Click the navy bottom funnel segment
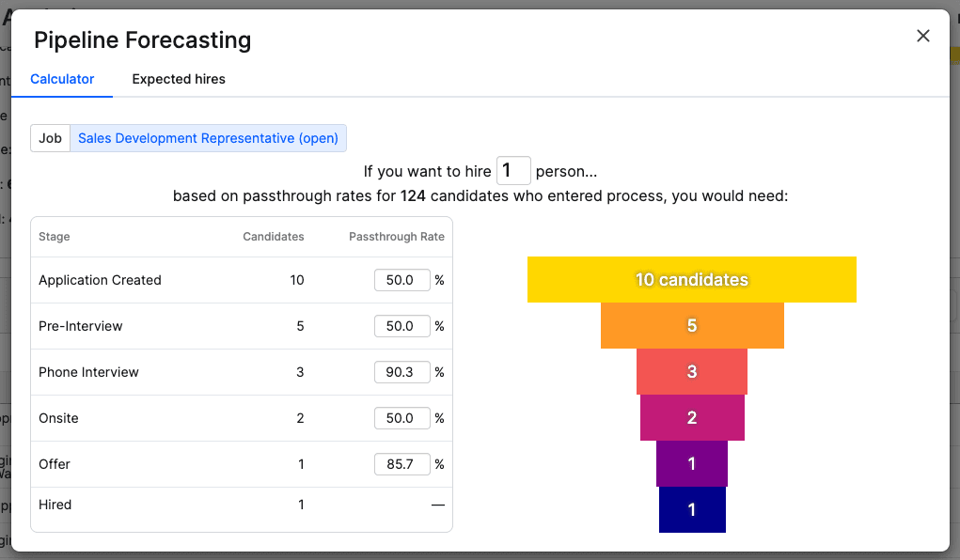 692,509
